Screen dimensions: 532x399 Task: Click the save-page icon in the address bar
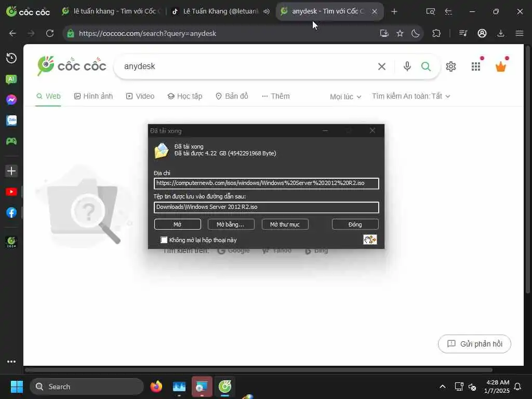click(x=384, y=33)
